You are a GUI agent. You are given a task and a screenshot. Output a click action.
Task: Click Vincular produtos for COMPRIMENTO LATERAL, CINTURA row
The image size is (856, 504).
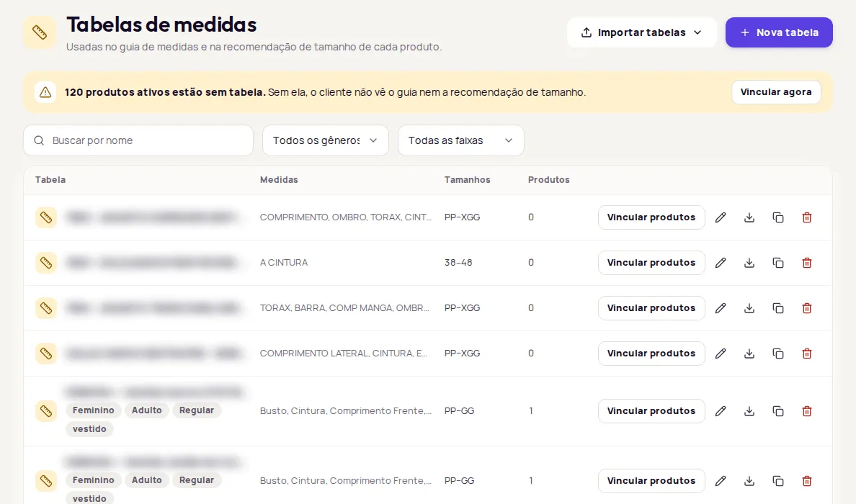[x=651, y=353]
